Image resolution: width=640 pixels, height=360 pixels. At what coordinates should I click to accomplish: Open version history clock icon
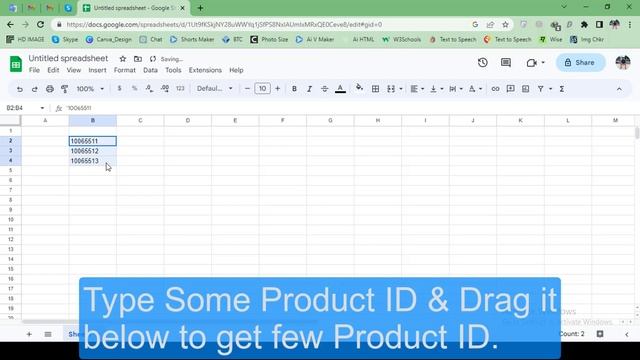(482, 62)
